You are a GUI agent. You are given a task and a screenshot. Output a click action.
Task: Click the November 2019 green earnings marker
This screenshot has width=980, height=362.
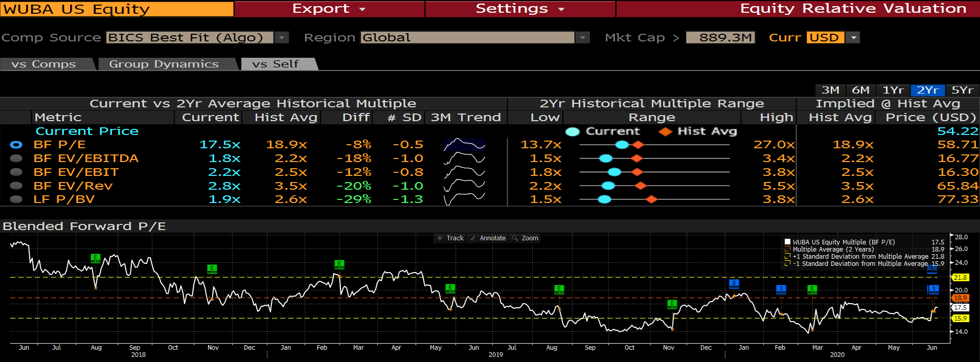point(672,304)
